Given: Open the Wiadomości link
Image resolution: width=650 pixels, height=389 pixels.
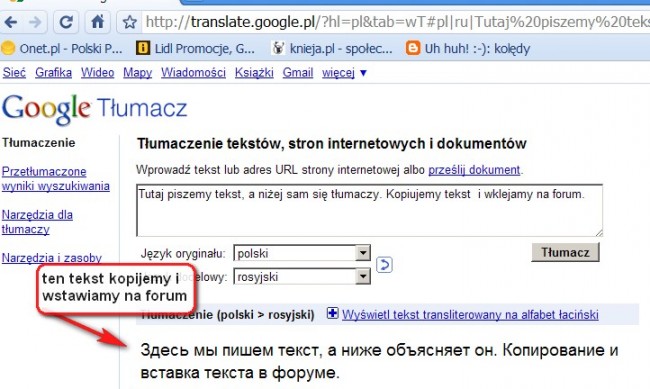Looking at the screenshot, I should 193,73.
